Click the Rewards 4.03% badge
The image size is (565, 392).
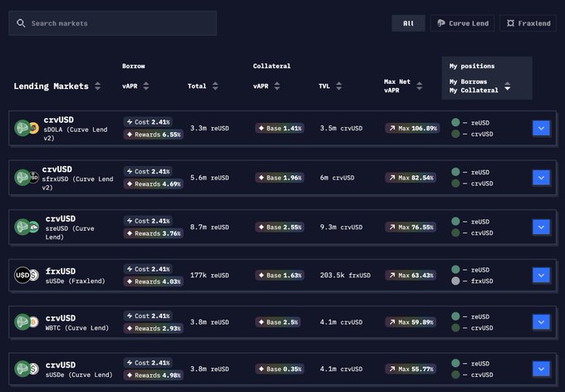154,282
